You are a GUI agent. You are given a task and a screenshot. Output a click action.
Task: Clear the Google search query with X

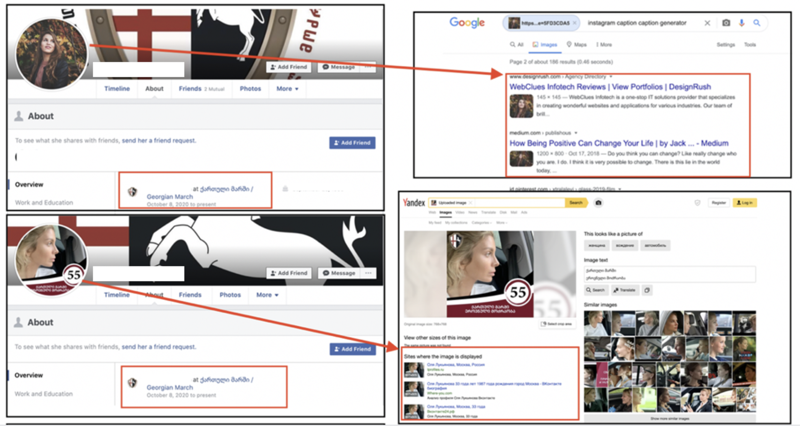coord(707,23)
